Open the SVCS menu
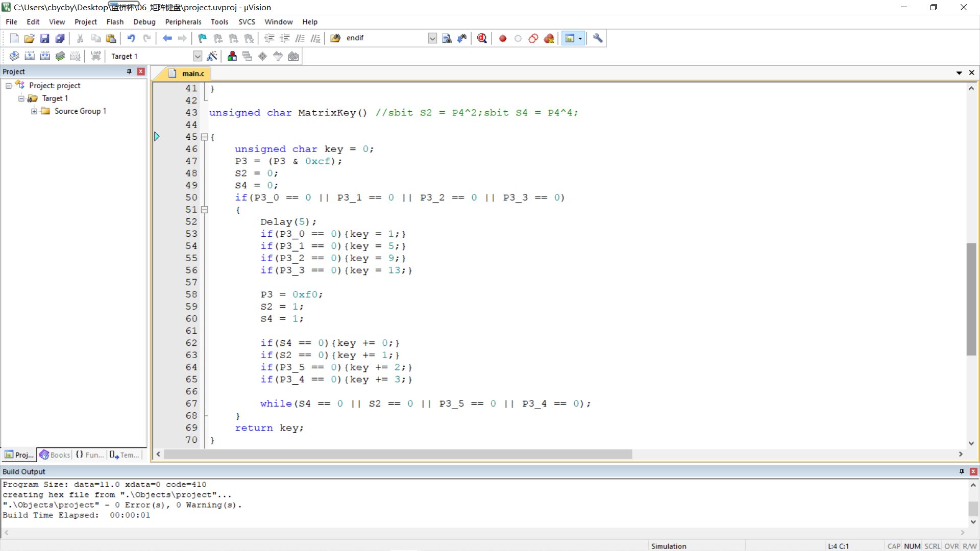 [247, 22]
